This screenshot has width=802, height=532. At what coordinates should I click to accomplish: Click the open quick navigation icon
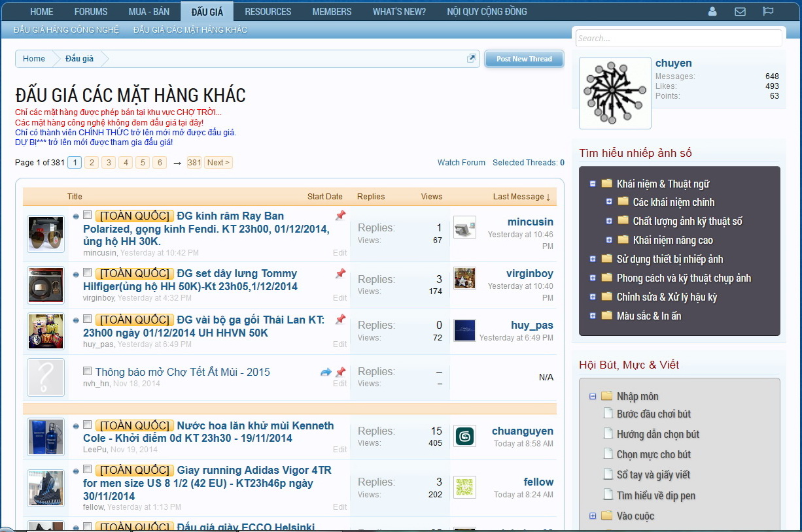click(471, 59)
